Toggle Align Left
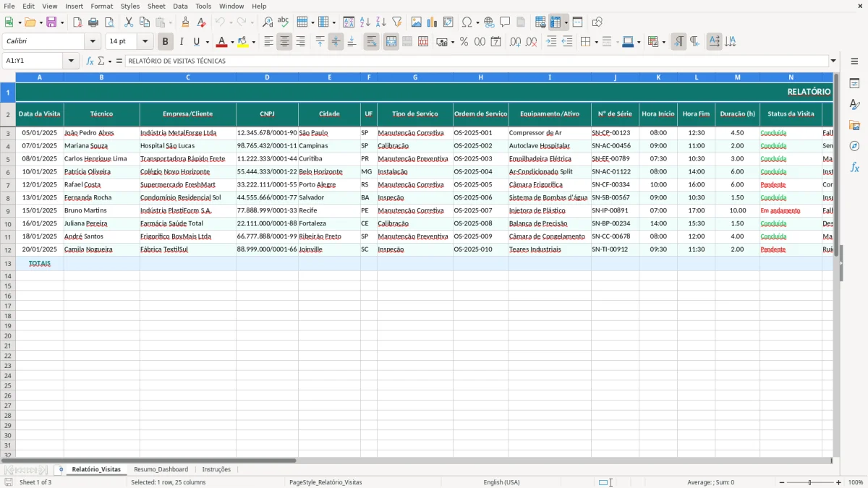The image size is (868, 488). tap(268, 42)
